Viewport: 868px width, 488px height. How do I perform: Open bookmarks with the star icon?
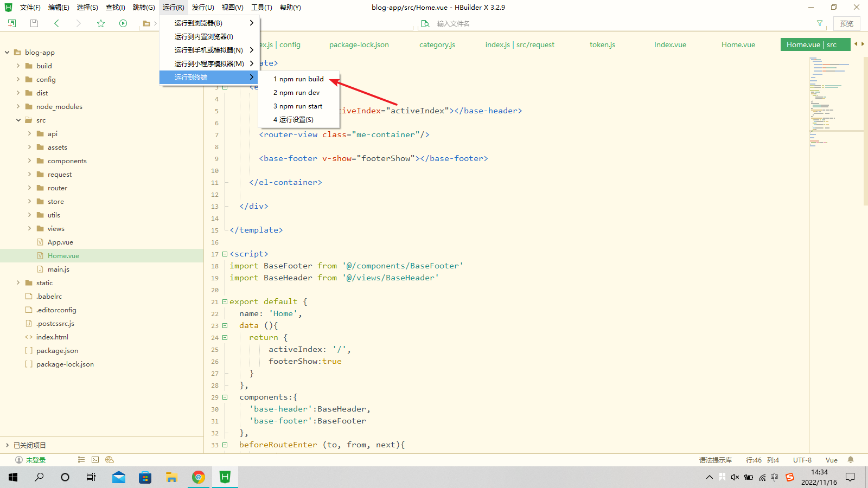click(101, 23)
